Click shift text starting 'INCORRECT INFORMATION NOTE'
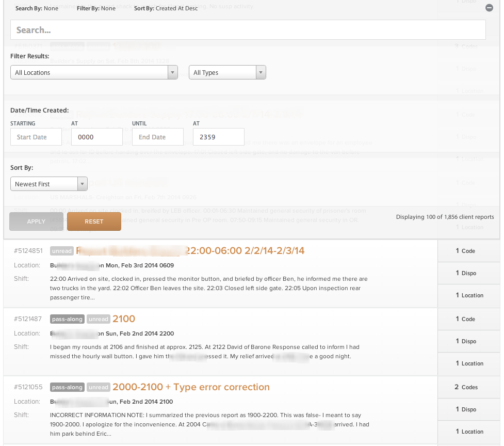 pos(209,424)
